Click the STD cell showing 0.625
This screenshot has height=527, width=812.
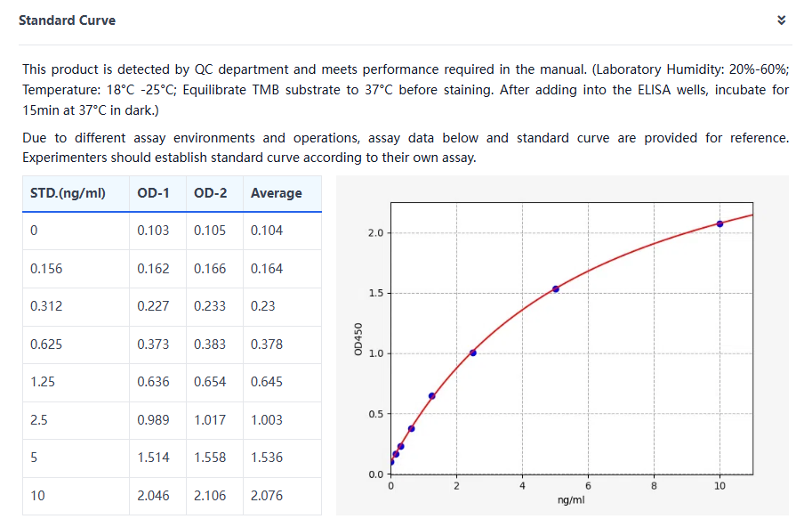point(46,345)
